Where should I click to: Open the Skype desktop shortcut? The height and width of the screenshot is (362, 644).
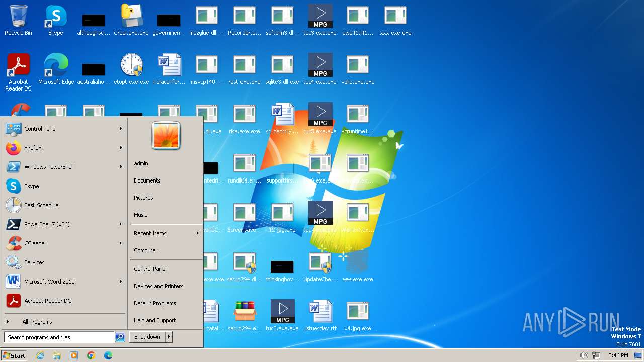pos(56,20)
